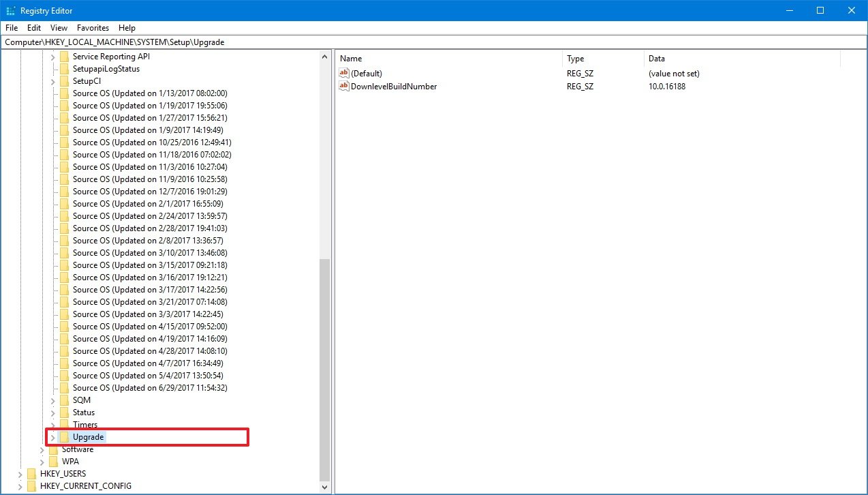This screenshot has width=868, height=495.
Task: Click folder icon for Source OS 2/28/2017 19:41:03
Action: [64, 228]
